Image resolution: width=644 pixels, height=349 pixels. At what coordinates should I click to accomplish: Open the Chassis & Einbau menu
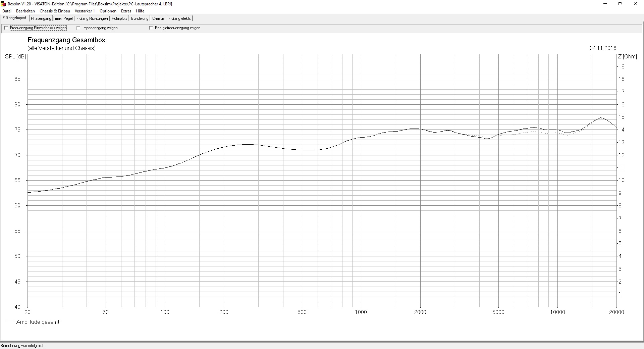(55, 11)
